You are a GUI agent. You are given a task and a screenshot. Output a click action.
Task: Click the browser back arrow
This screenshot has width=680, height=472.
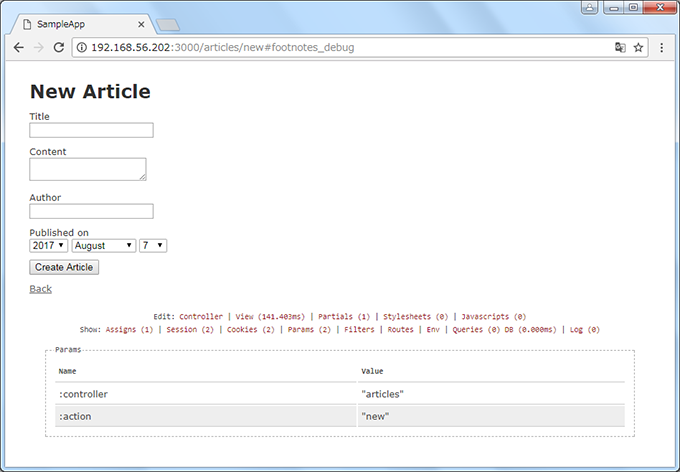click(19, 47)
